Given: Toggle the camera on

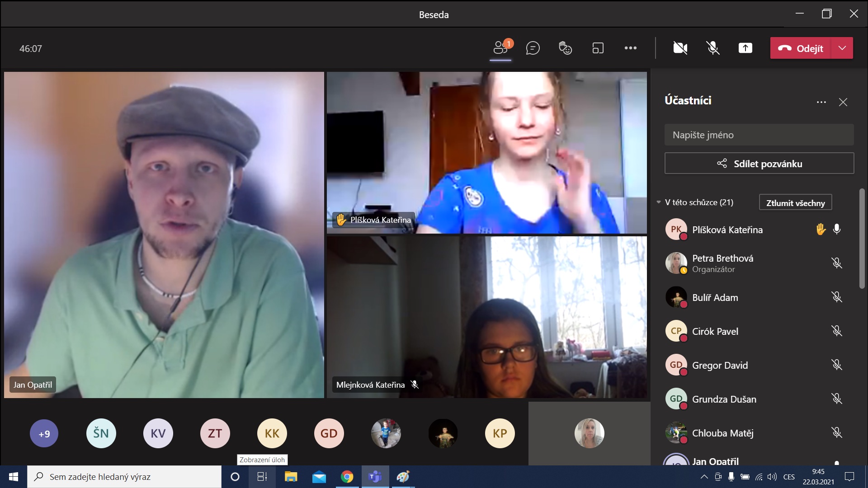Looking at the screenshot, I should (x=680, y=48).
